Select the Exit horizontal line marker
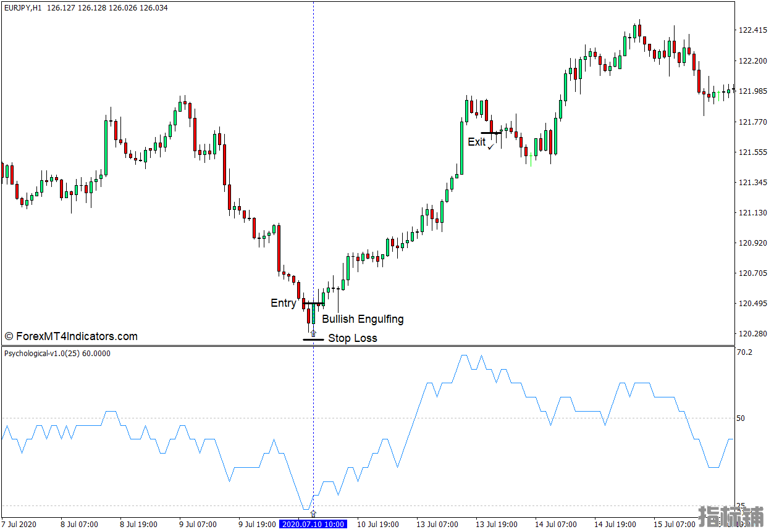Viewport: 774px width, 532px height. click(492, 133)
